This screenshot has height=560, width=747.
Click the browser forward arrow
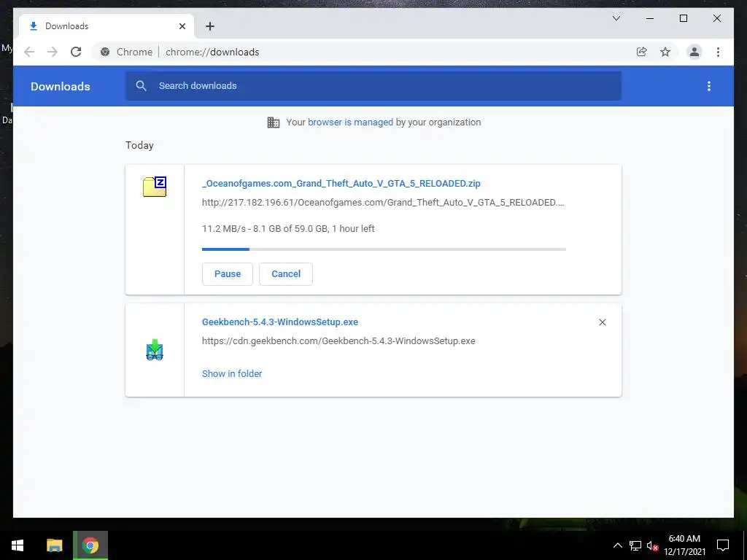[53, 52]
